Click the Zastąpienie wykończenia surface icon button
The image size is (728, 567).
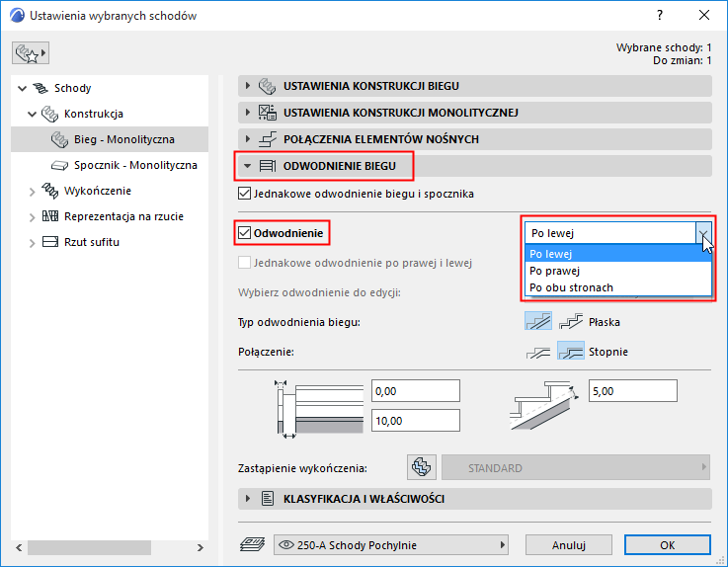[x=422, y=467]
